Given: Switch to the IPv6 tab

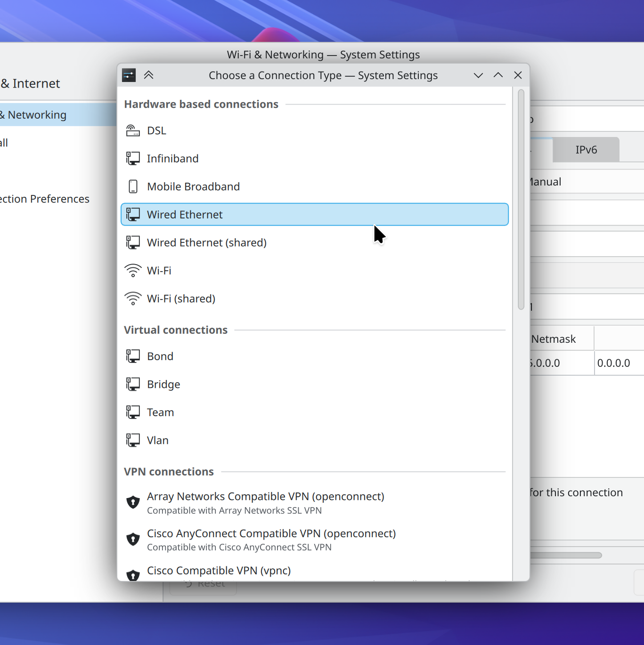Looking at the screenshot, I should click(586, 150).
